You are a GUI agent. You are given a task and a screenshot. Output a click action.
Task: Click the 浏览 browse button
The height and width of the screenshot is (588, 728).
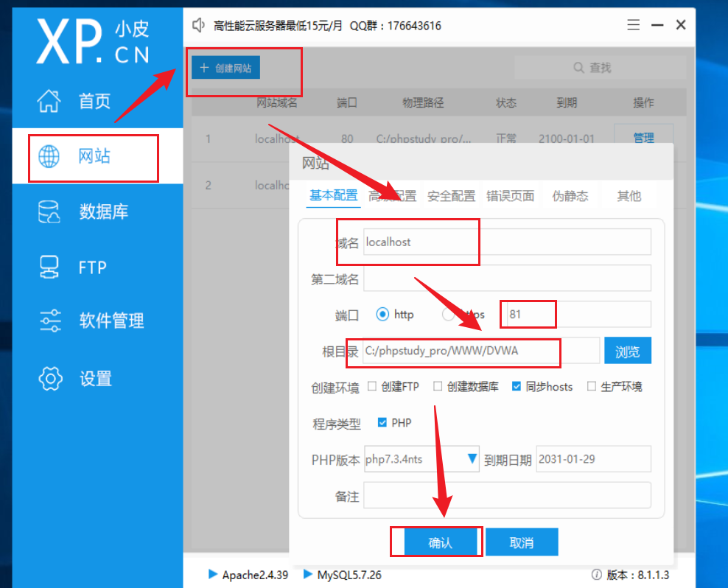coord(628,351)
